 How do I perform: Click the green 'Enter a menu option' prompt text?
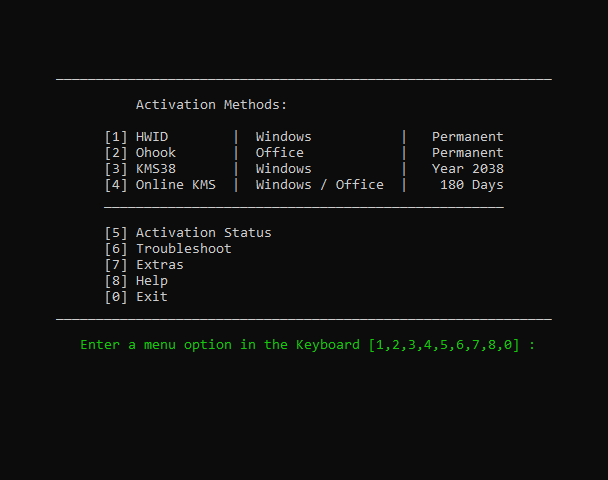(x=220, y=345)
